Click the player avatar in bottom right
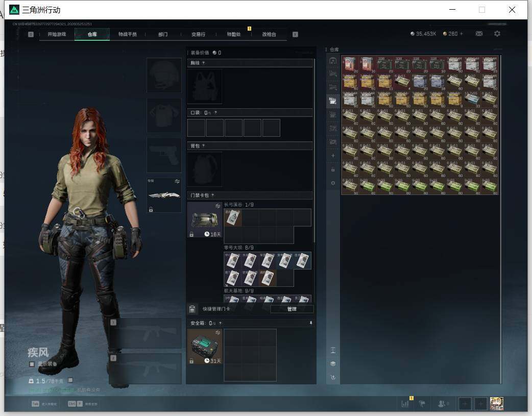 click(x=497, y=404)
